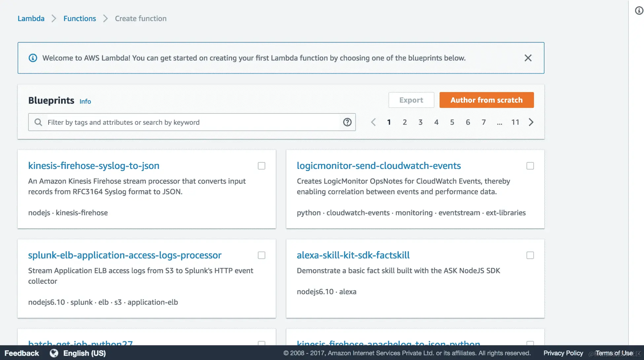Jump to blueprints page 11
The width and height of the screenshot is (644, 360).
pyautogui.click(x=515, y=122)
